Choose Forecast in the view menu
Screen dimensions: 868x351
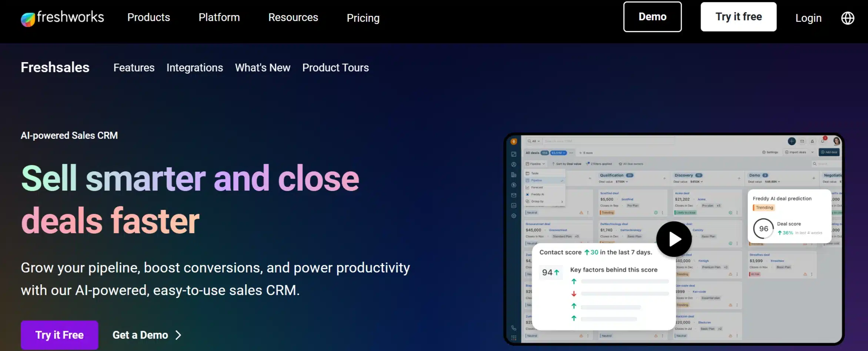pyautogui.click(x=545, y=187)
